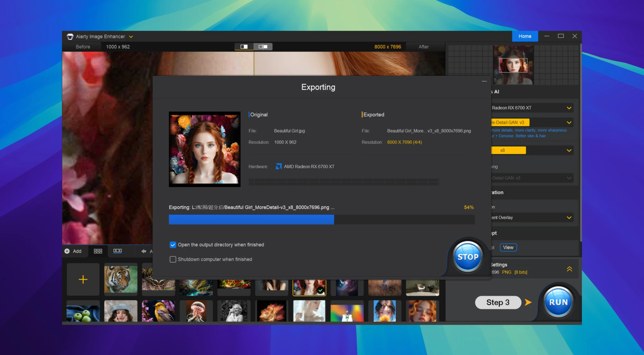Open the Aiarty Image Enhancer app menu
The height and width of the screenshot is (355, 644).
[131, 36]
